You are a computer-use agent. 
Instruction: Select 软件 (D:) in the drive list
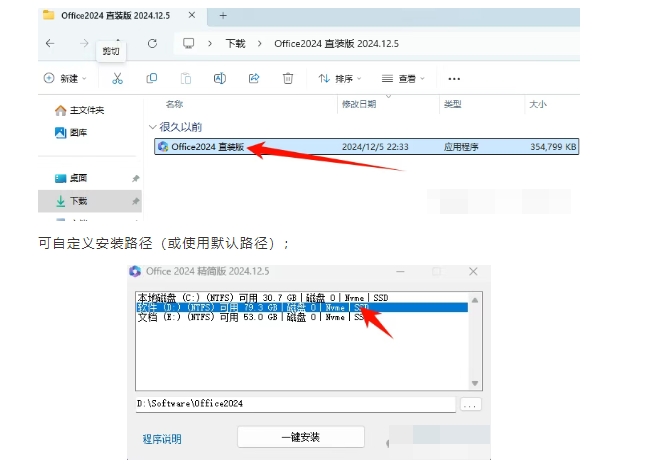tap(302, 308)
